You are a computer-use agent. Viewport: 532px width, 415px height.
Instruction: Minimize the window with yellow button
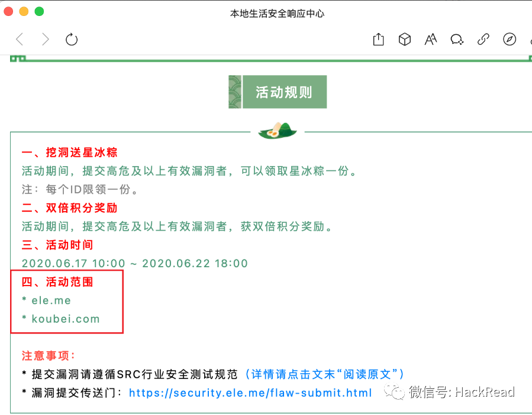(x=24, y=12)
